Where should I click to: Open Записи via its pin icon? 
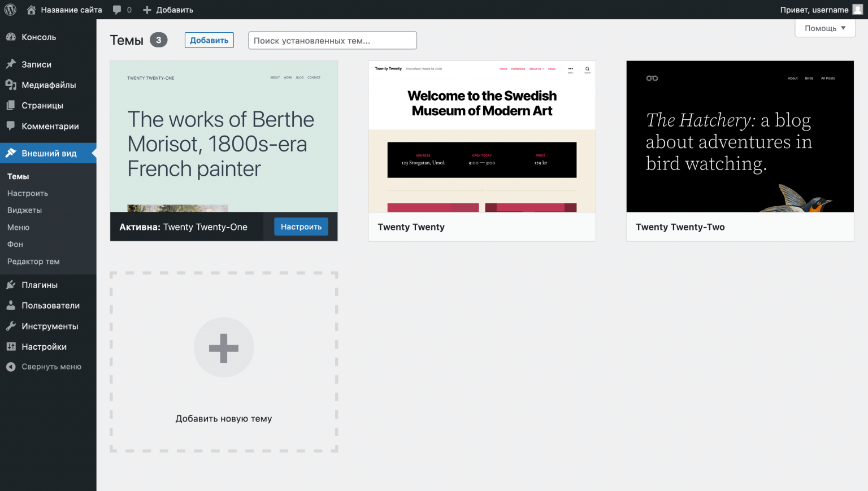pyautogui.click(x=11, y=64)
